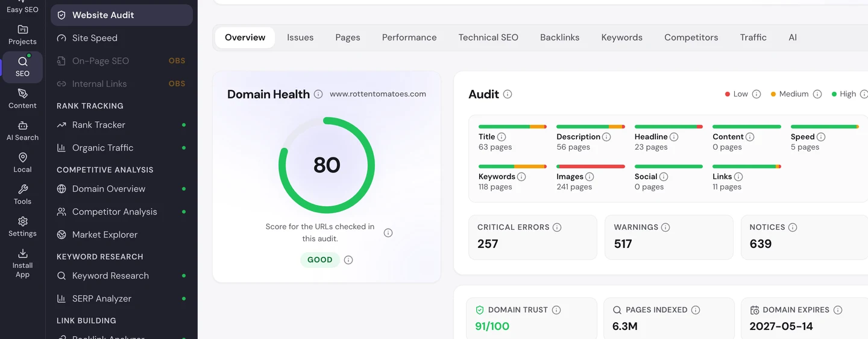Click the Images red progress bar
The height and width of the screenshot is (339, 868).
pos(591,166)
